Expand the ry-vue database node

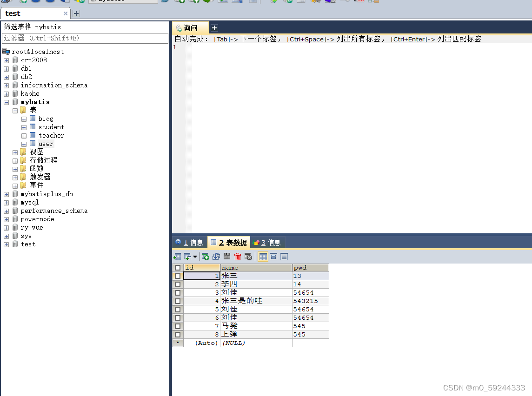6,228
